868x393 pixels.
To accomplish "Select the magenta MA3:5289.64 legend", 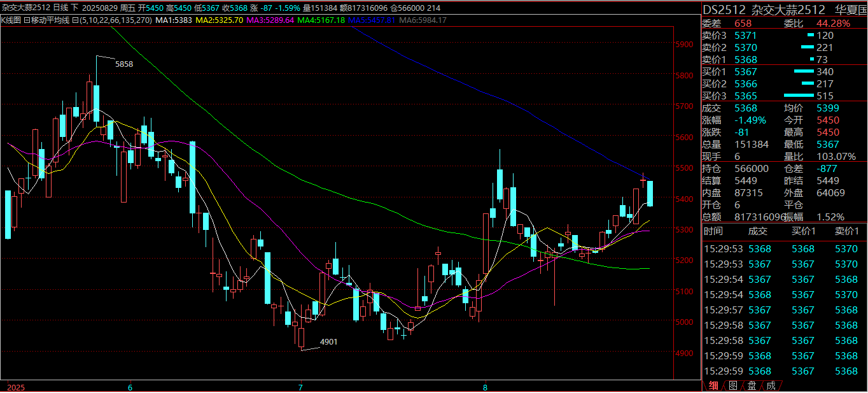I will [270, 20].
